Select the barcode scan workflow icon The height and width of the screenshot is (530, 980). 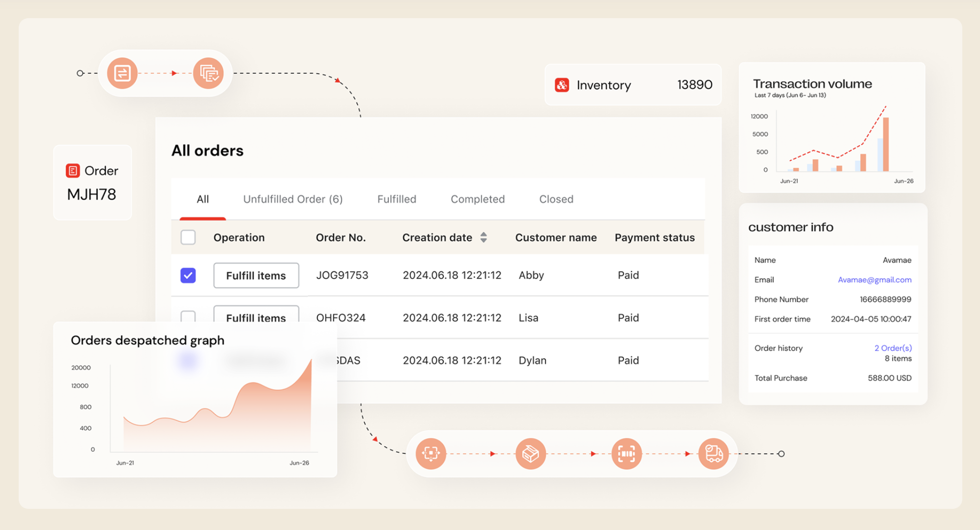pyautogui.click(x=626, y=453)
